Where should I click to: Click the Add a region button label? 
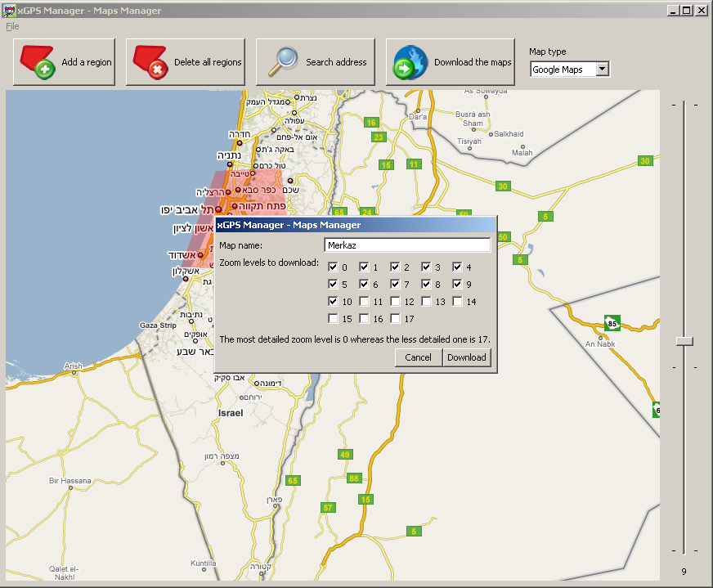pos(87,62)
